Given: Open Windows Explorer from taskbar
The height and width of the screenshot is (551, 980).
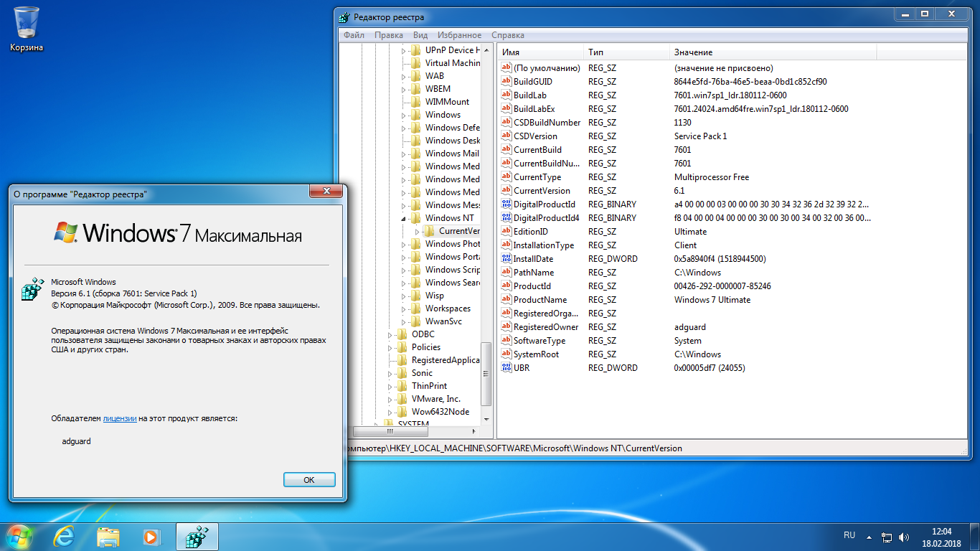Looking at the screenshot, I should 108,536.
